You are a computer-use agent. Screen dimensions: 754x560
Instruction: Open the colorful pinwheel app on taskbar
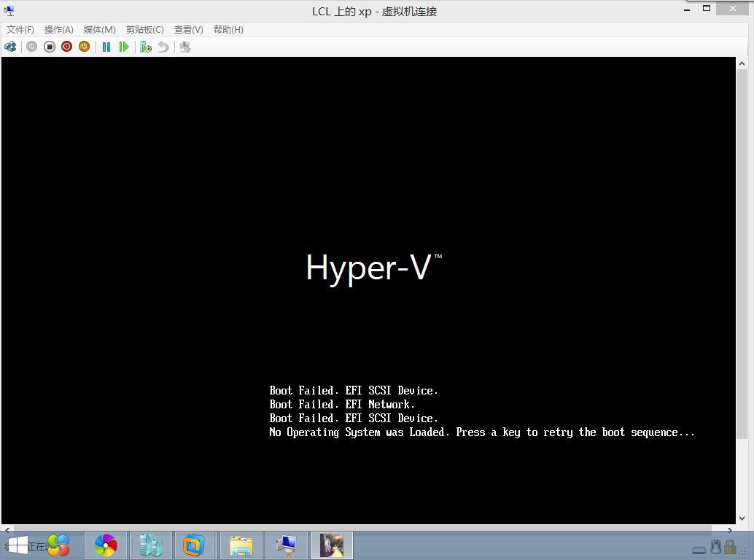pyautogui.click(x=106, y=545)
